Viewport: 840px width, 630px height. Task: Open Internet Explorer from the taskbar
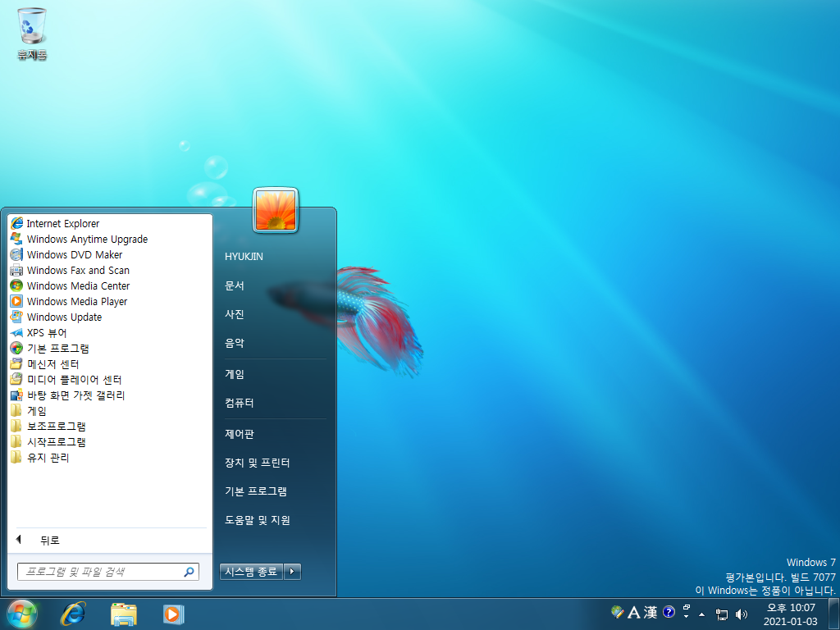[73, 614]
